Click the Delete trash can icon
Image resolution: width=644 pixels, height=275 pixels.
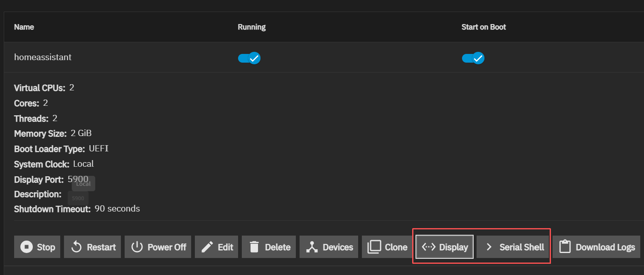(254, 247)
